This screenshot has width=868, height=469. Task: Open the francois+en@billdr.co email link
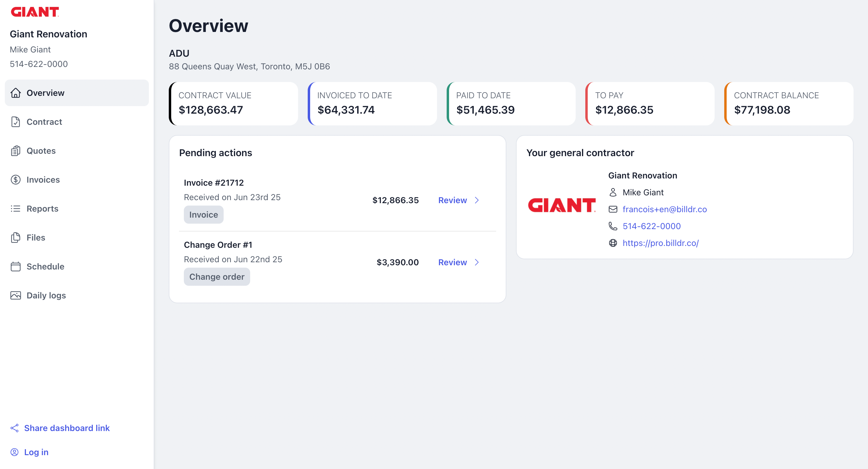665,209
